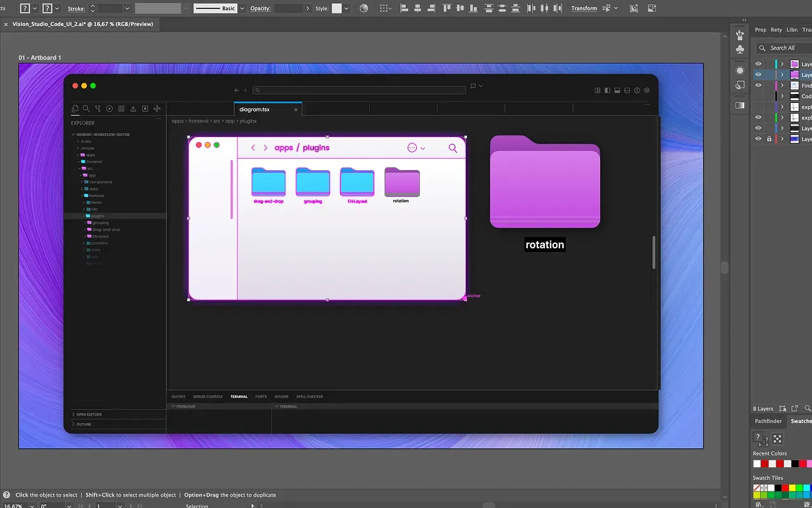Image resolution: width=812 pixels, height=508 pixels.
Task: Click Horizontal Distribute Right icon
Action: click(x=557, y=8)
